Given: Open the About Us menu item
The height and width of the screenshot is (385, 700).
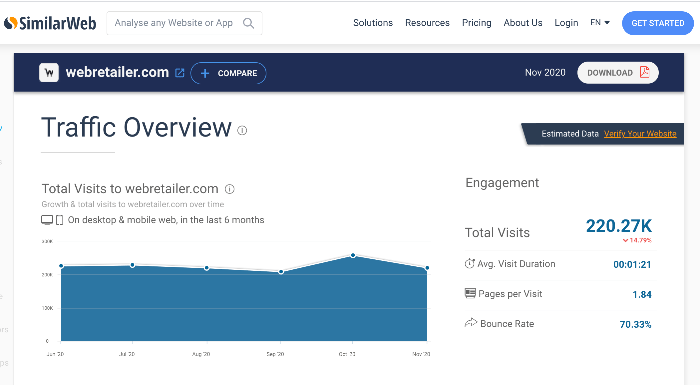Looking at the screenshot, I should point(523,23).
